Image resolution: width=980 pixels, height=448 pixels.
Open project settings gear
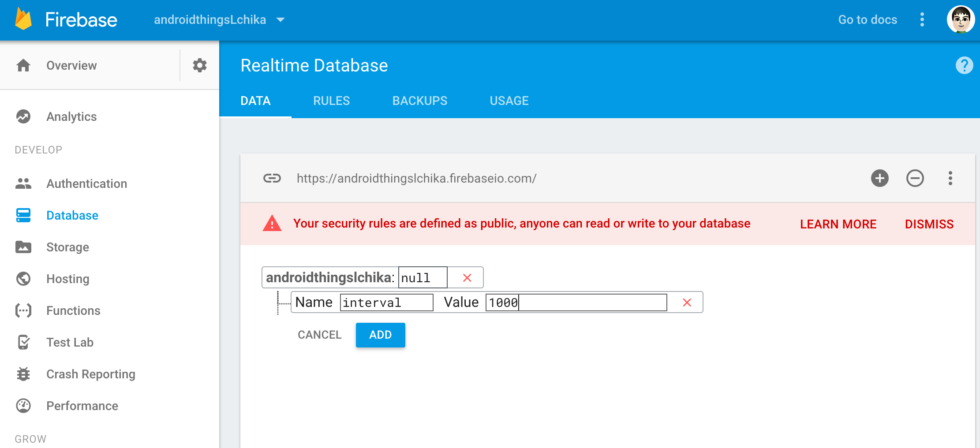point(200,65)
